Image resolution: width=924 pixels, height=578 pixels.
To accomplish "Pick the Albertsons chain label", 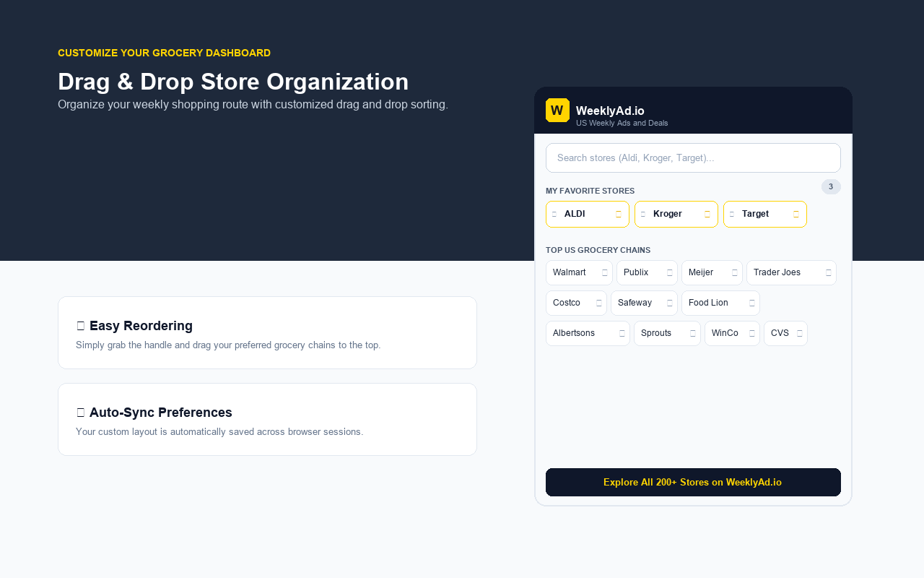I will (574, 333).
